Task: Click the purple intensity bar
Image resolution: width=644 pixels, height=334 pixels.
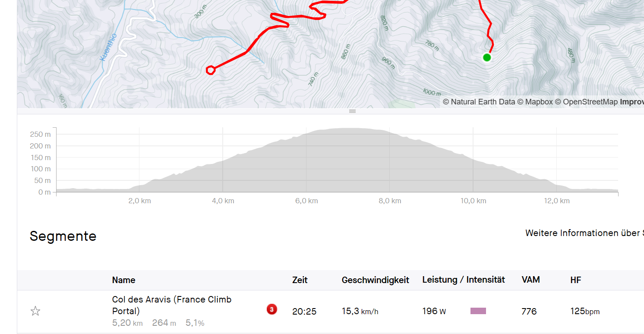Action: [478, 311]
